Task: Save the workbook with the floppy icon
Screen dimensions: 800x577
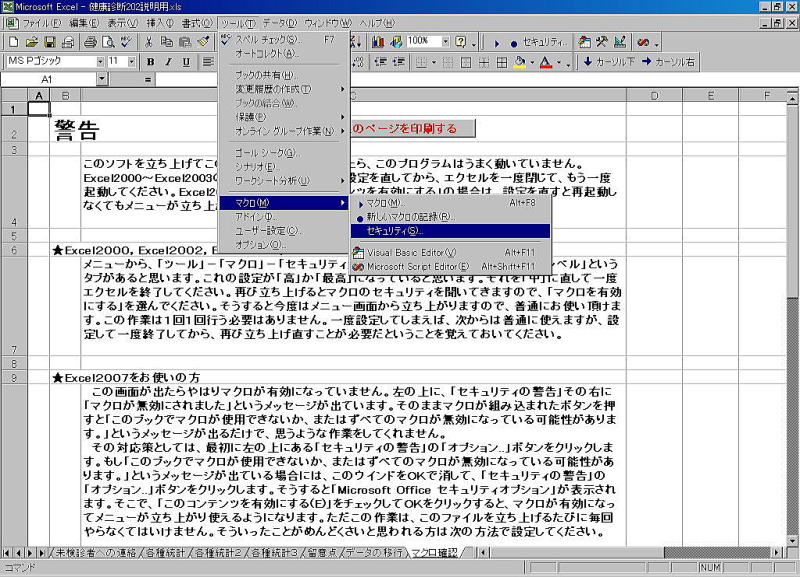Action: [x=49, y=42]
